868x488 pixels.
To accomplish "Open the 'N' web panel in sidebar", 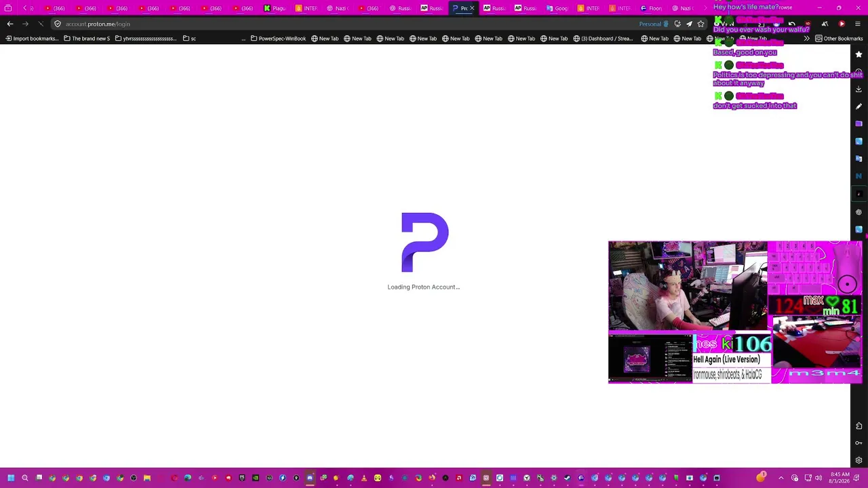I will coord(859,176).
